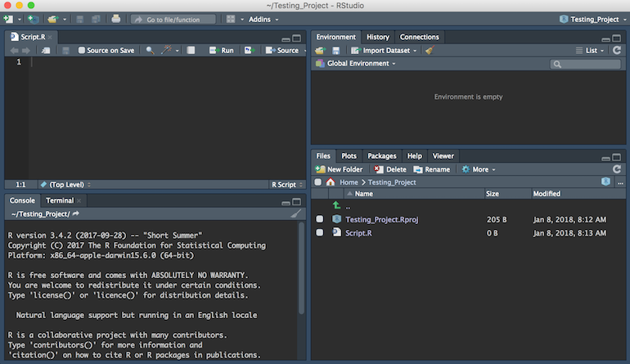Browse for folder using the ellipsis button
Screen dimensions: 630x364
pyautogui.click(x=620, y=182)
